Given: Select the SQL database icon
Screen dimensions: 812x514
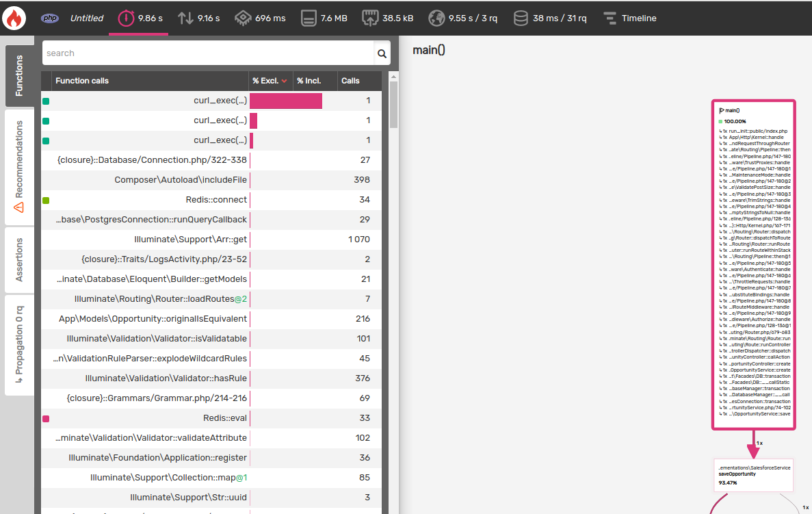Looking at the screenshot, I should (x=521, y=18).
